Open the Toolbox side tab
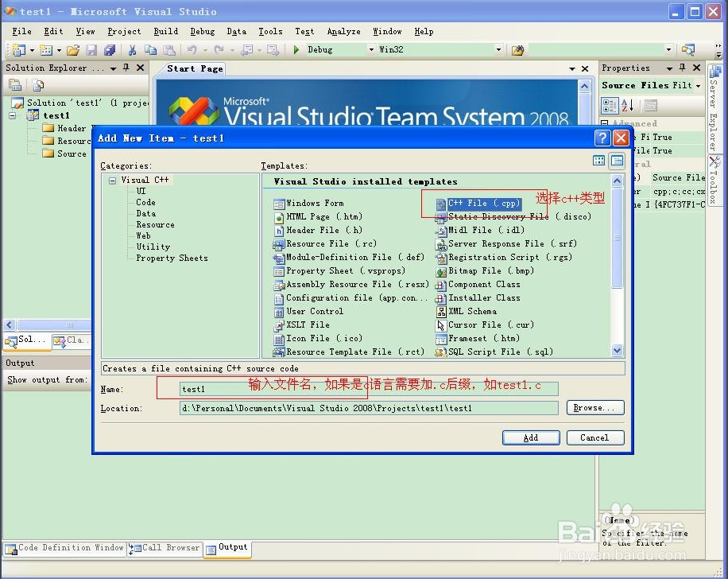 tap(714, 181)
